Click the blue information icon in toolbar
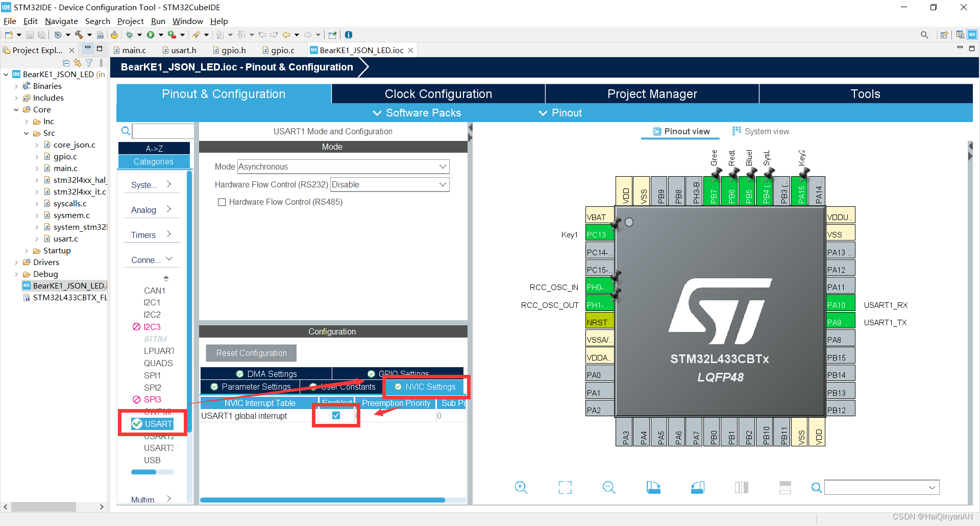Image resolution: width=980 pixels, height=526 pixels. (349, 35)
